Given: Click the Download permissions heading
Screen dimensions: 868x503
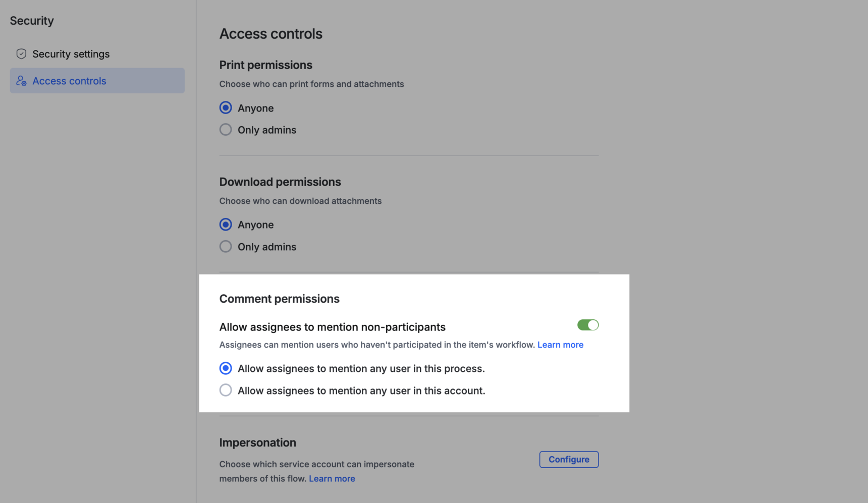Looking at the screenshot, I should point(280,182).
